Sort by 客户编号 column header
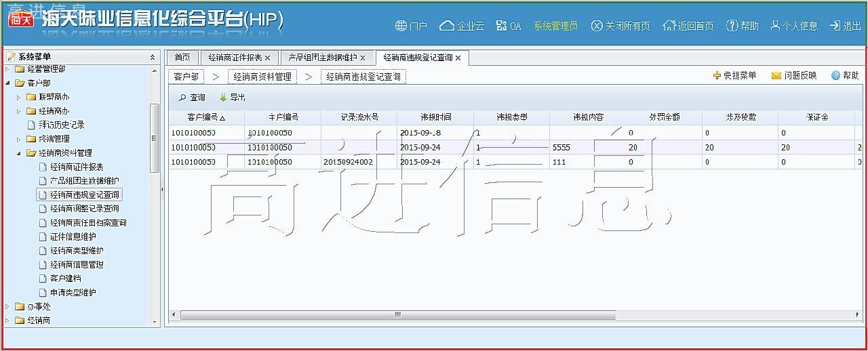This screenshot has width=868, height=351. (206, 117)
